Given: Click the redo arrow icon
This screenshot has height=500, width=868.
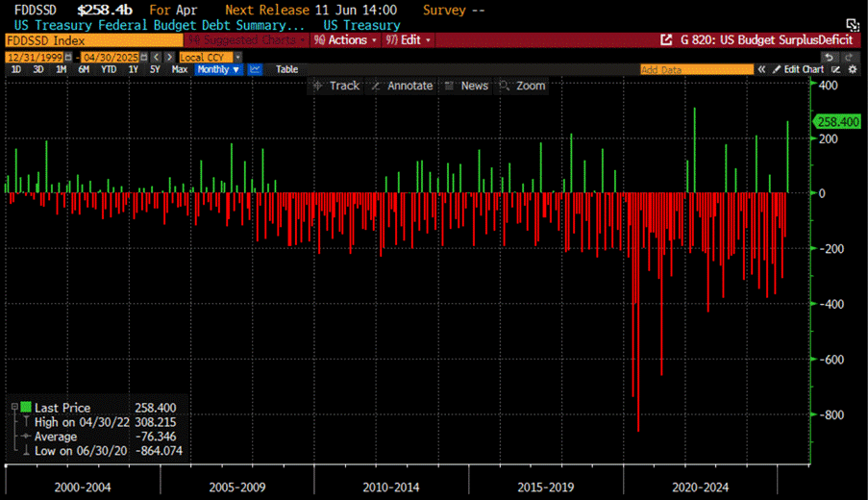Looking at the screenshot, I should [x=849, y=57].
